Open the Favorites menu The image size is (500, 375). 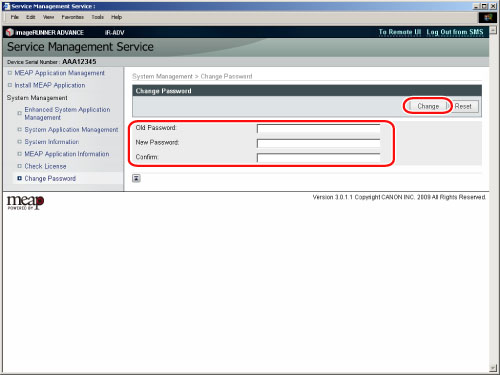[72, 17]
